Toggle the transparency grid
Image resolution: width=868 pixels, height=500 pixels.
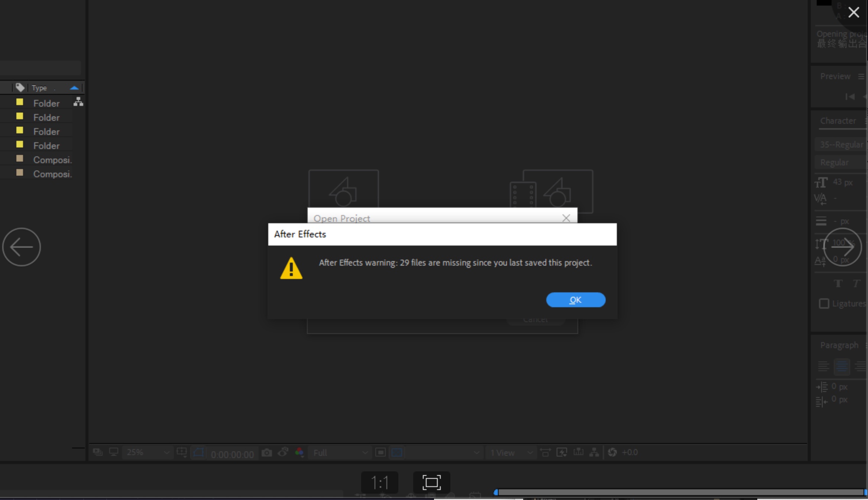click(x=397, y=452)
